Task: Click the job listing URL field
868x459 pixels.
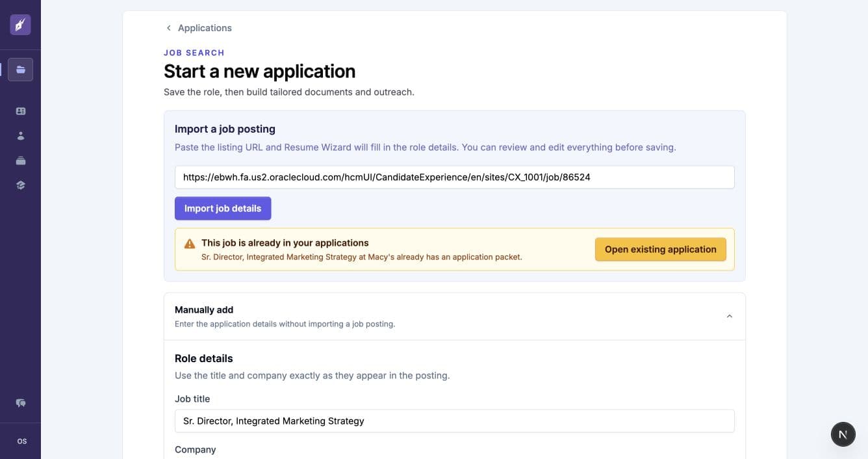Action: pyautogui.click(x=454, y=177)
